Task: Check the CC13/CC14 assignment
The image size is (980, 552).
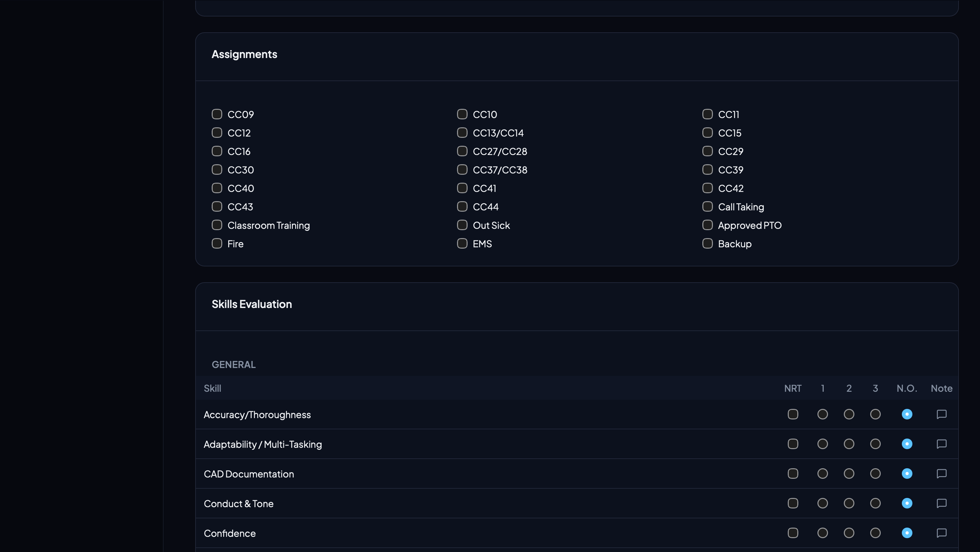Action: (462, 132)
